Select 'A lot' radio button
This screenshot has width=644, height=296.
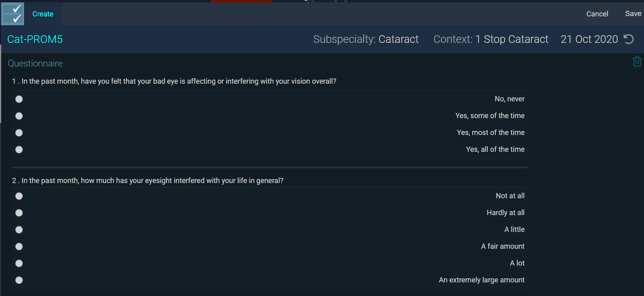click(x=19, y=263)
